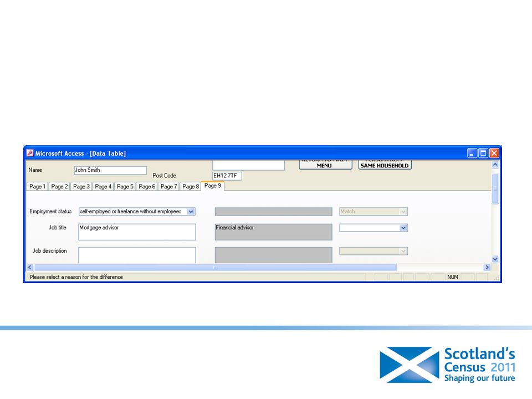Click the status bar message about difference
Screen dimensions: 532x399
pos(76,277)
